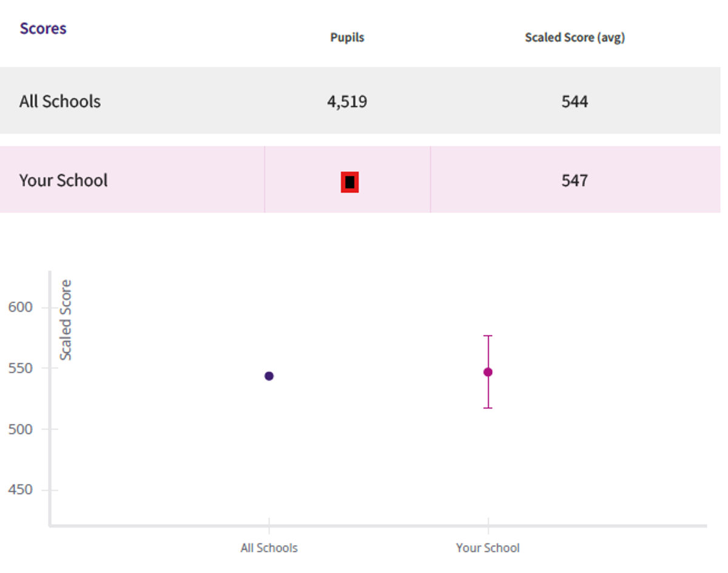
Task: Click the magenta Your School data point
Action: [x=488, y=372]
